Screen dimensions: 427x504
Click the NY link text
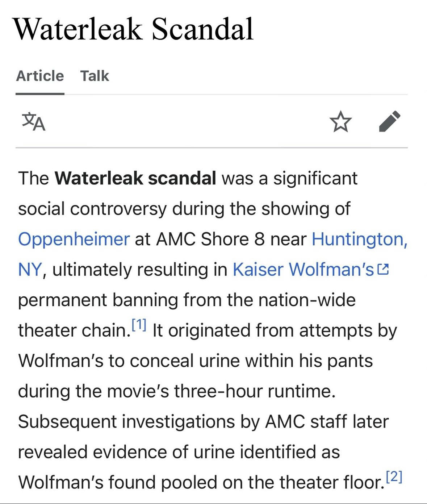click(x=30, y=270)
